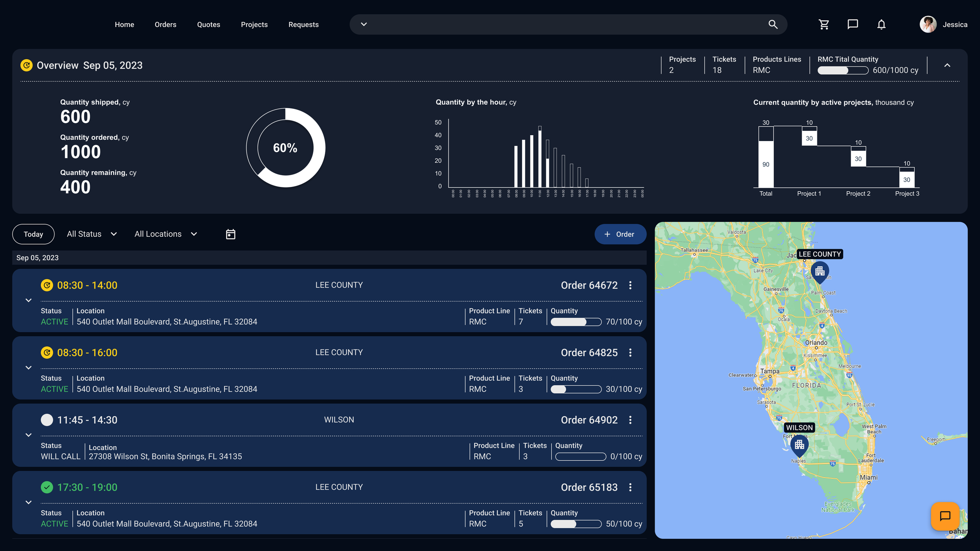
Task: Open the messages chat icon in header
Action: click(x=853, y=25)
